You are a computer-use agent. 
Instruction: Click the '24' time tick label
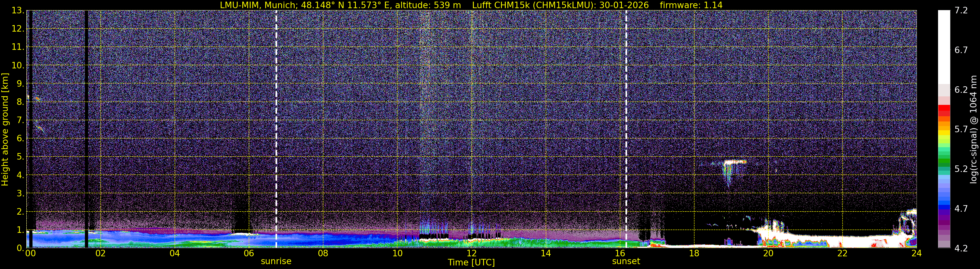coord(917,253)
